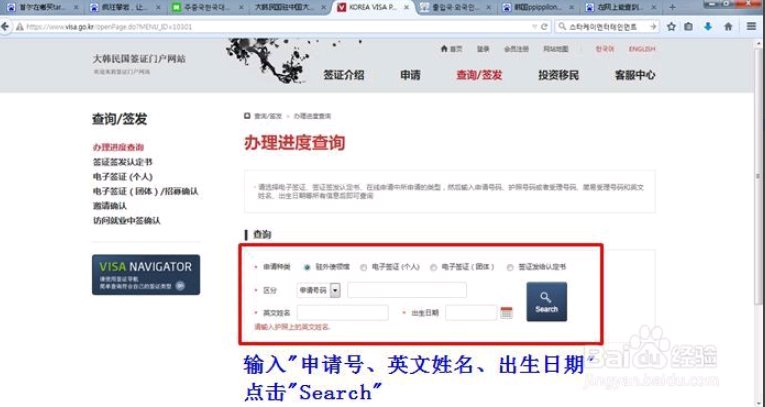The image size is (765, 407).
Task: Switch to the 首尔在哪买tar... tab
Action: pyautogui.click(x=42, y=8)
